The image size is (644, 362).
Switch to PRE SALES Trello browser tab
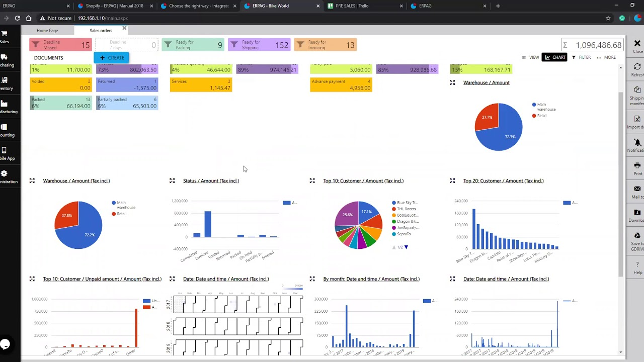click(x=365, y=6)
